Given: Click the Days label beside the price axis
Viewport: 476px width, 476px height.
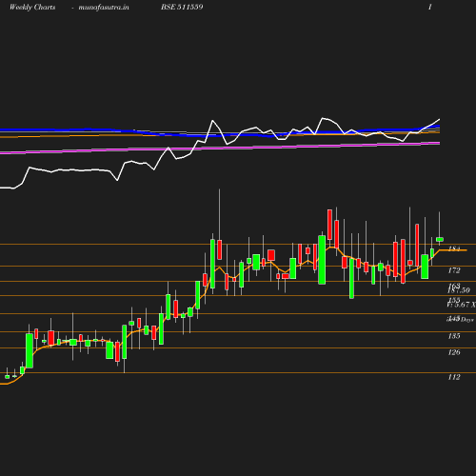Looking at the screenshot, I should (467, 320).
